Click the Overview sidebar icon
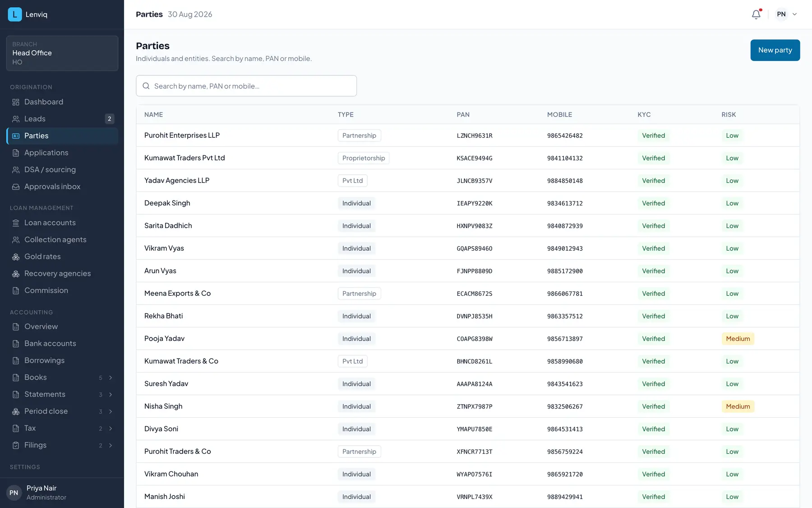 pos(16,327)
